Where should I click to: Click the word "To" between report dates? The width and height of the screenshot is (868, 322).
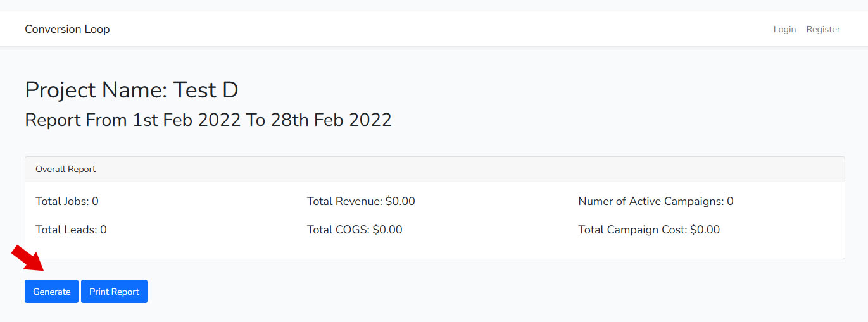pos(256,120)
